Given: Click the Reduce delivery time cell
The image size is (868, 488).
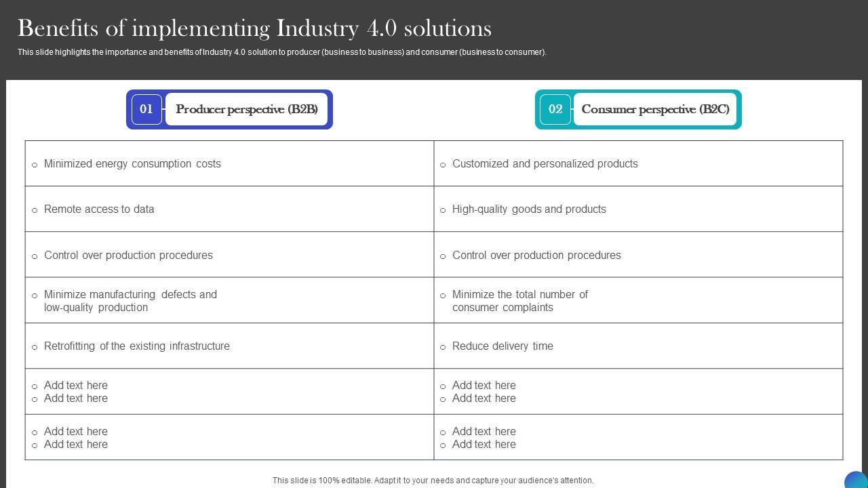Looking at the screenshot, I should point(502,346).
